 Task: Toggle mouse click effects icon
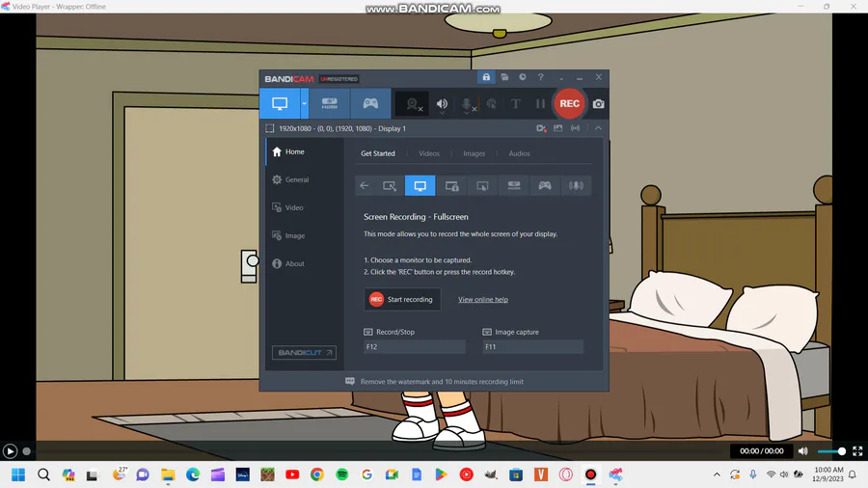coord(492,103)
